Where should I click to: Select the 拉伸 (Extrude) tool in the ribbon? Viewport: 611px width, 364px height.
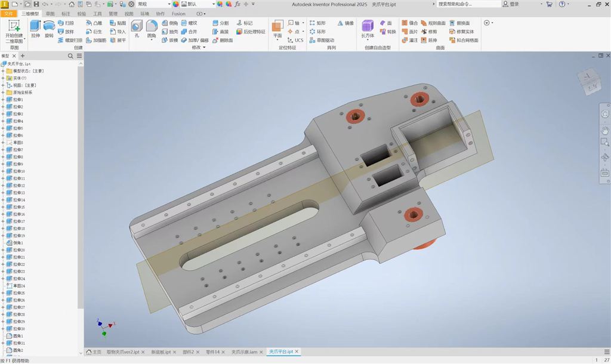pyautogui.click(x=35, y=29)
